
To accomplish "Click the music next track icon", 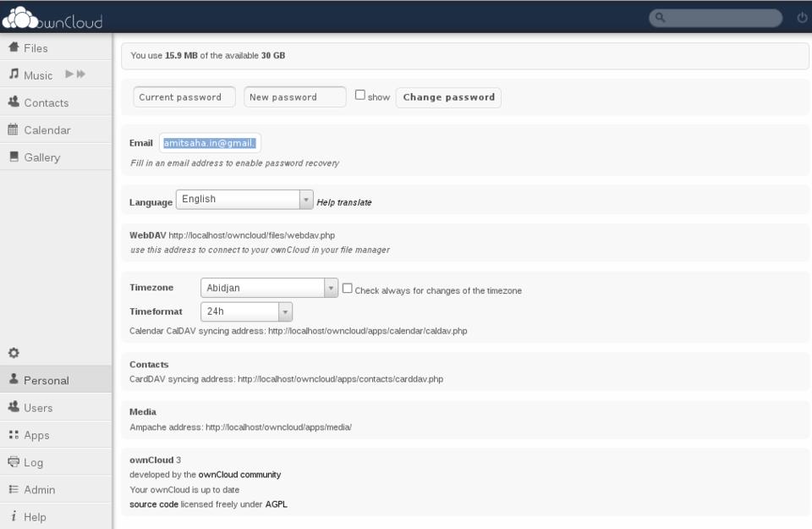I will tap(81, 74).
